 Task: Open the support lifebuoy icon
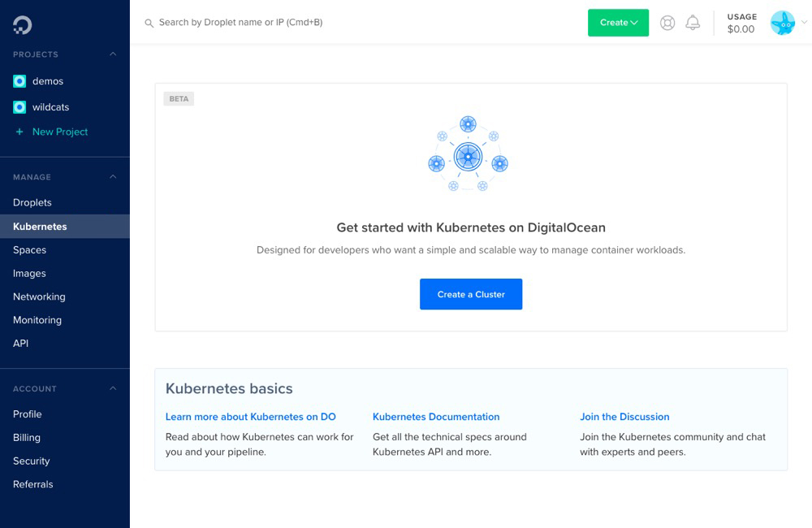667,23
